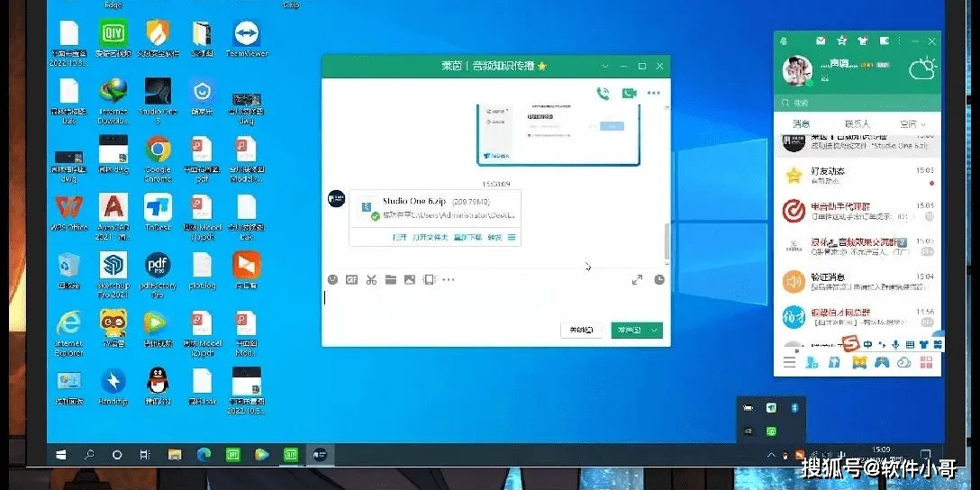Click the gamepad icon in QQ bottom bar
This screenshot has height=490, width=980.
coord(881,362)
